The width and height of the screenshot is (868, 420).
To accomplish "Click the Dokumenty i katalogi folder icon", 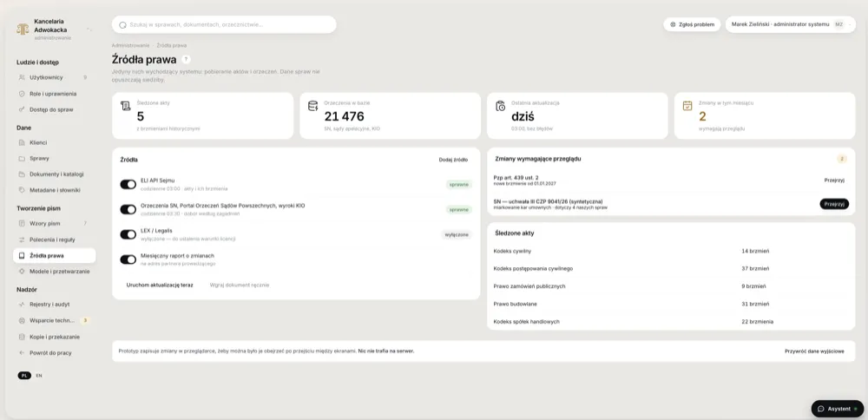I will [23, 174].
